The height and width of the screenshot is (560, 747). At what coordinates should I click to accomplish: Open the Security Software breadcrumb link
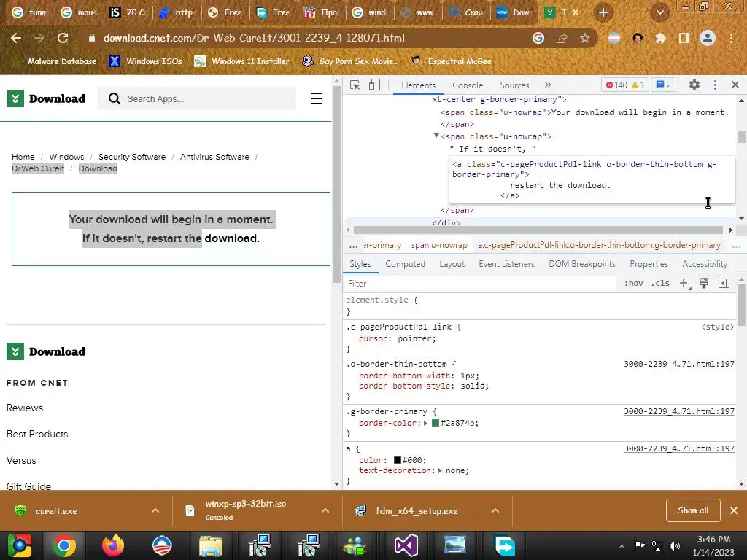pyautogui.click(x=132, y=157)
